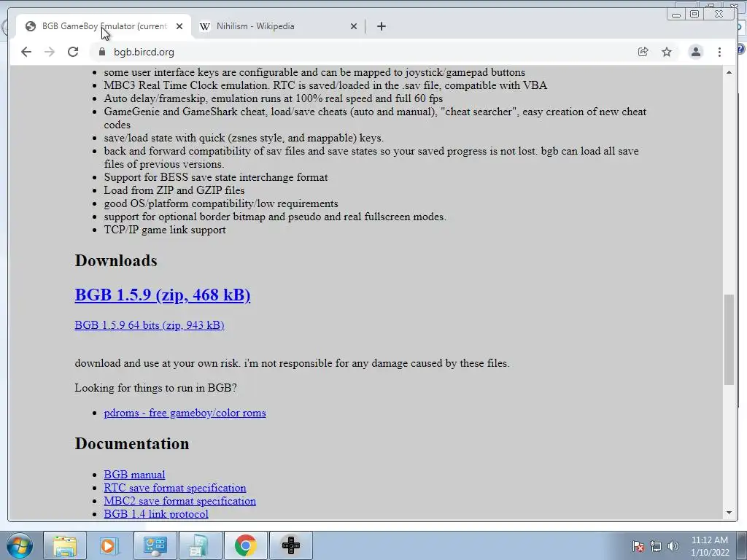Click the Action Center flag tray icon
This screenshot has height=560, width=747.
638,546
